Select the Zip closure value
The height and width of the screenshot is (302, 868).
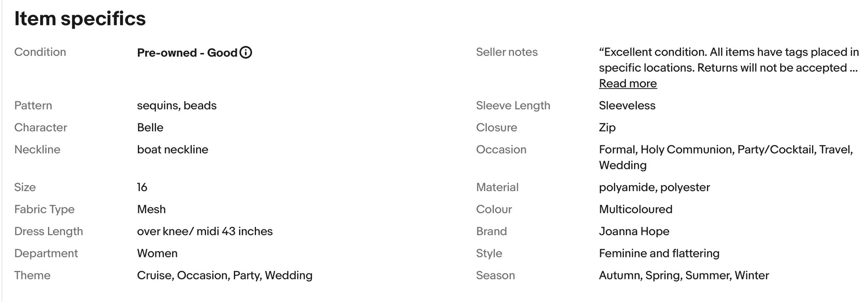pos(607,127)
